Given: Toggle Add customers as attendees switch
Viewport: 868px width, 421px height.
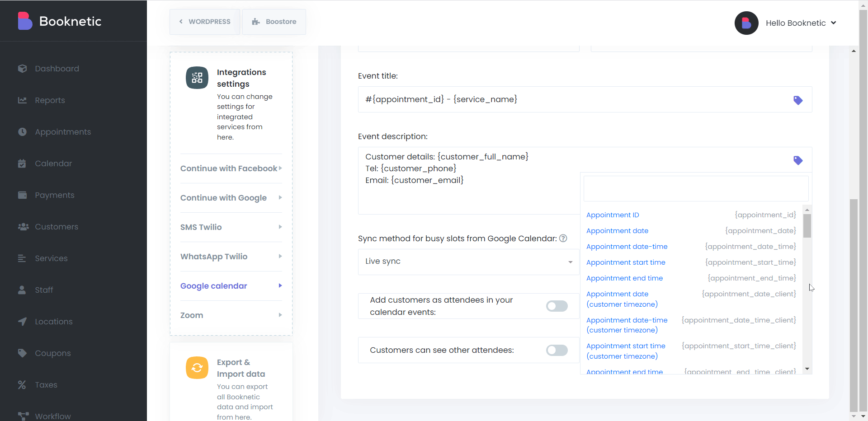Looking at the screenshot, I should [557, 306].
